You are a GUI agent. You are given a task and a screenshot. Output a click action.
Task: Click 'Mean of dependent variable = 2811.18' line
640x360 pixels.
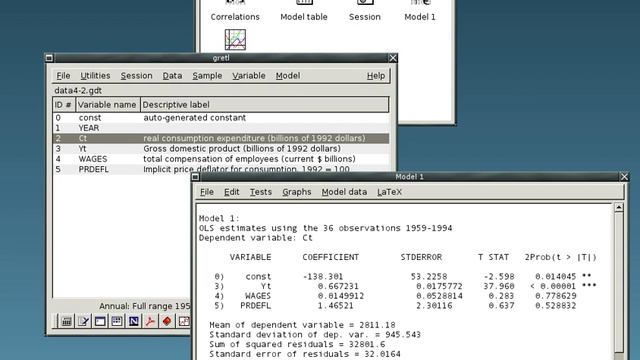click(x=302, y=325)
